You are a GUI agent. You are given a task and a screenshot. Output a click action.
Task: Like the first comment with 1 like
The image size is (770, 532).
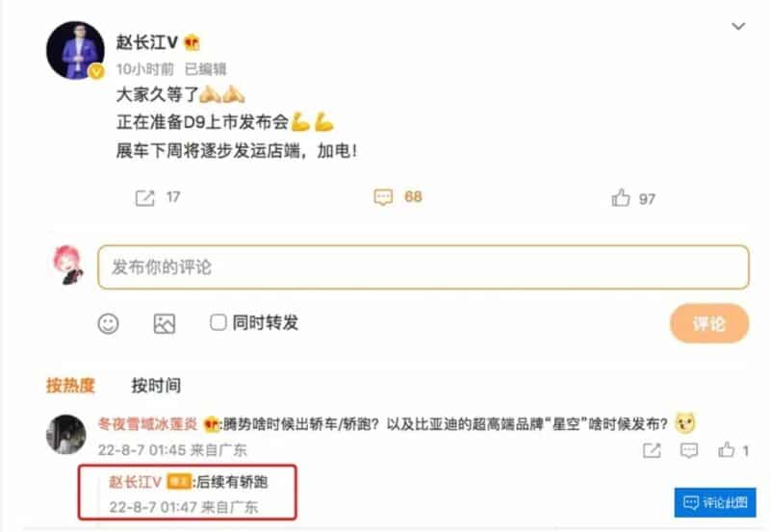click(x=727, y=449)
